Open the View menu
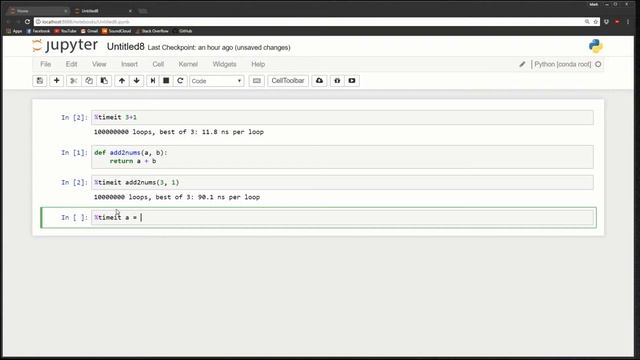The height and width of the screenshot is (360, 640). point(99,64)
